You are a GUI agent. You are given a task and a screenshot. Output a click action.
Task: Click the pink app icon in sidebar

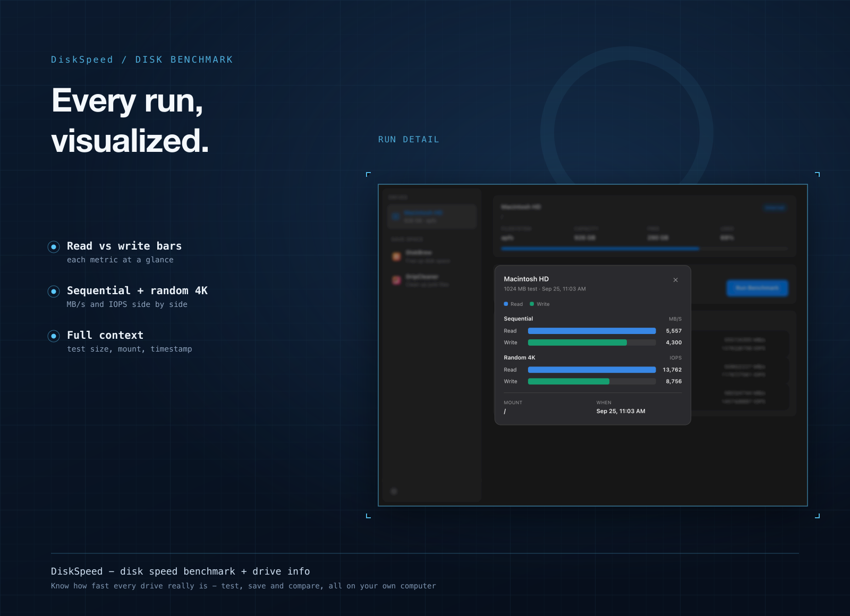click(396, 280)
